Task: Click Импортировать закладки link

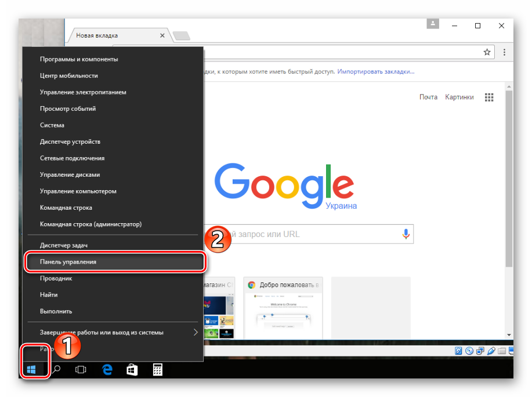Action: pyautogui.click(x=375, y=71)
